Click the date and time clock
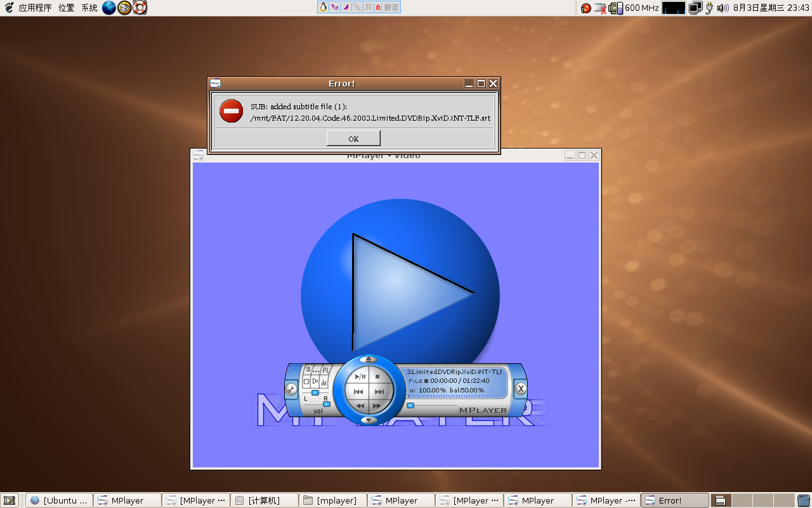The width and height of the screenshot is (812, 508). coord(771,8)
